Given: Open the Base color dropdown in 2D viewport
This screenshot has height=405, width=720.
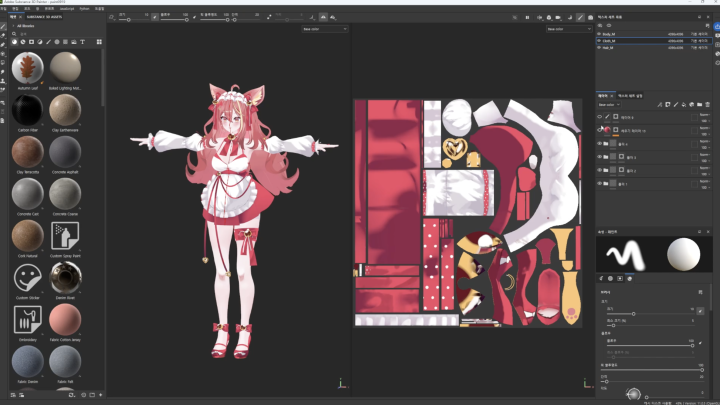Looking at the screenshot, I should pos(568,29).
